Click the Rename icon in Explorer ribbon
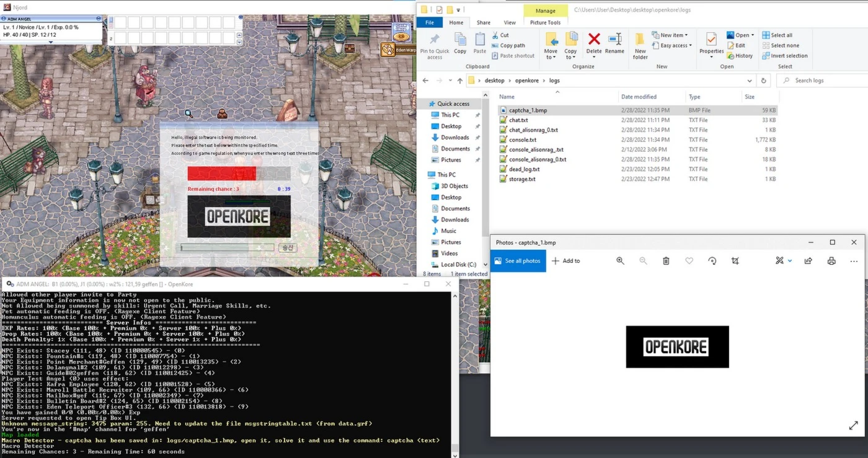 point(614,45)
